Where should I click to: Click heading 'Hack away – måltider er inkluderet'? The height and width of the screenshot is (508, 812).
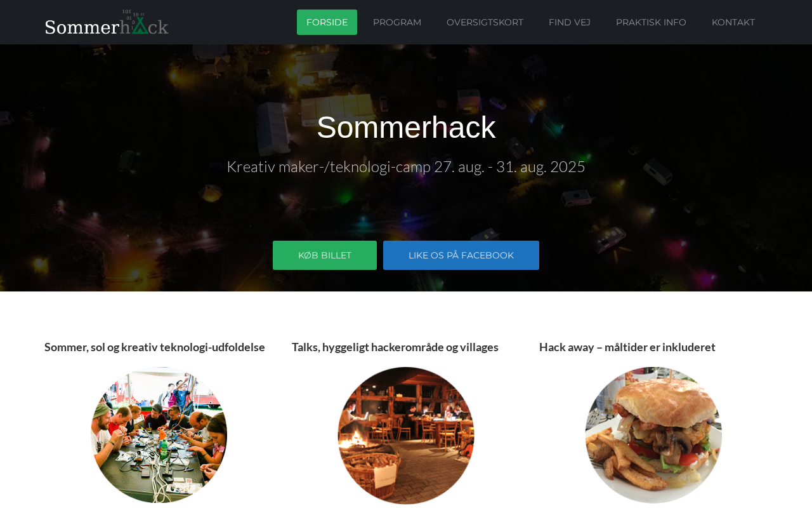627,347
